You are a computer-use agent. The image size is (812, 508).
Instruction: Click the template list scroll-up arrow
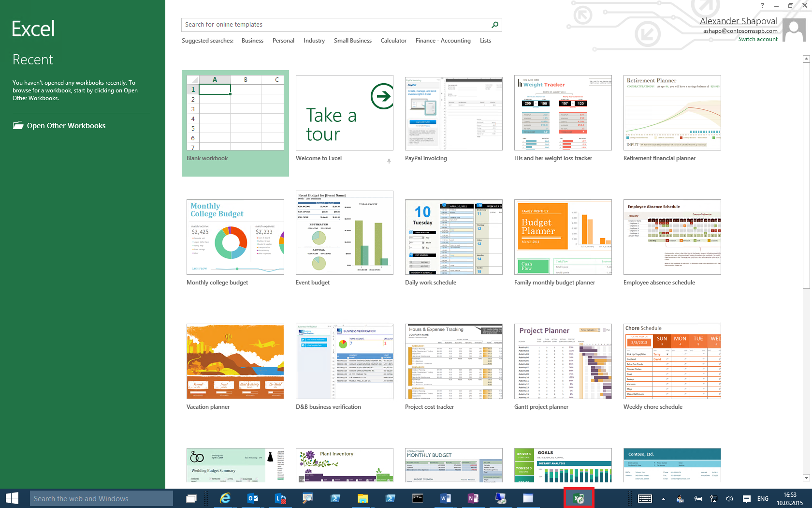point(806,59)
